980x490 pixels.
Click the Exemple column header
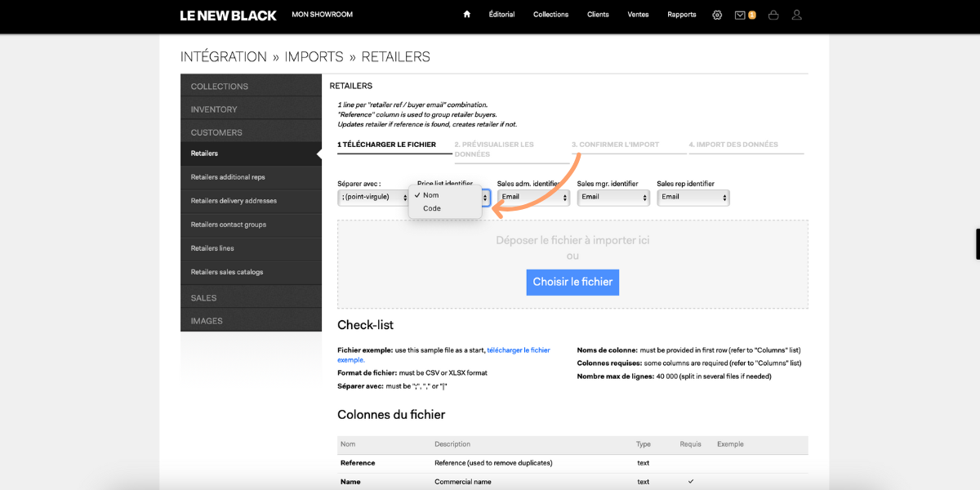point(730,444)
